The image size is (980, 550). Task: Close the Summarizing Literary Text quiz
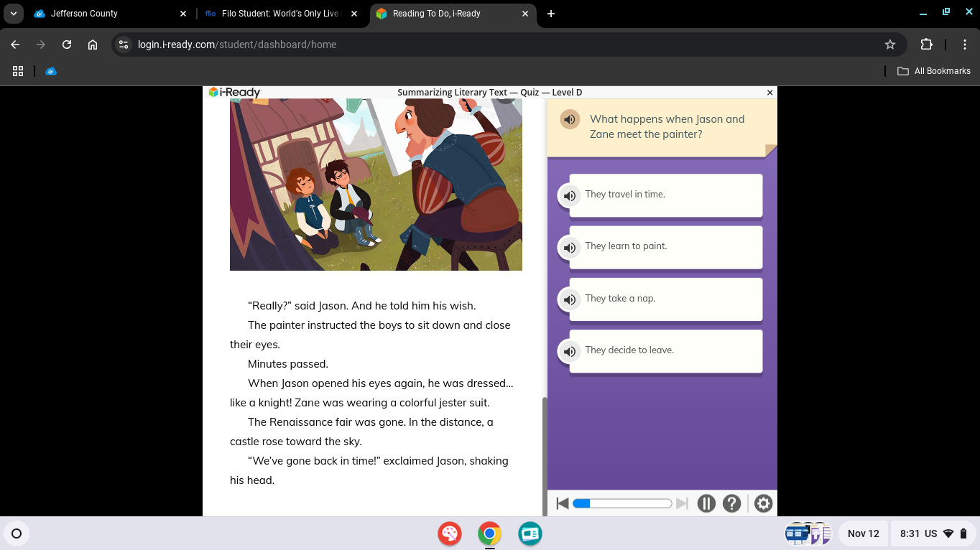point(769,92)
